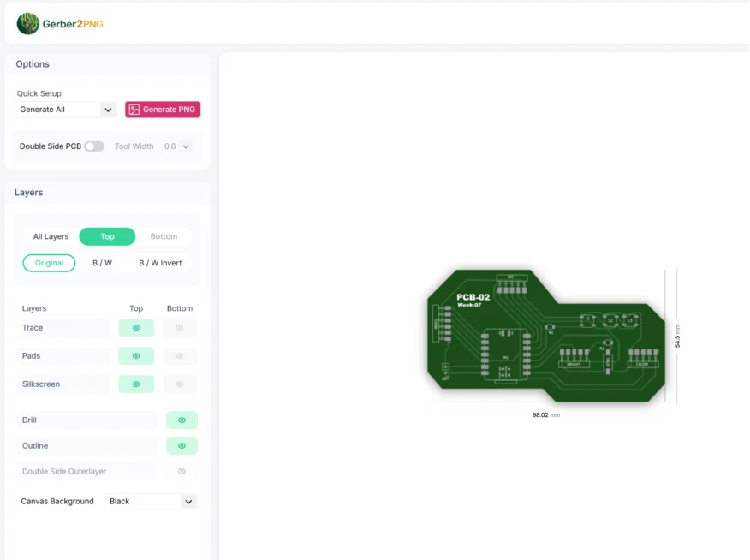Click the Trace layer row label
The image size is (750, 560).
[x=33, y=328]
